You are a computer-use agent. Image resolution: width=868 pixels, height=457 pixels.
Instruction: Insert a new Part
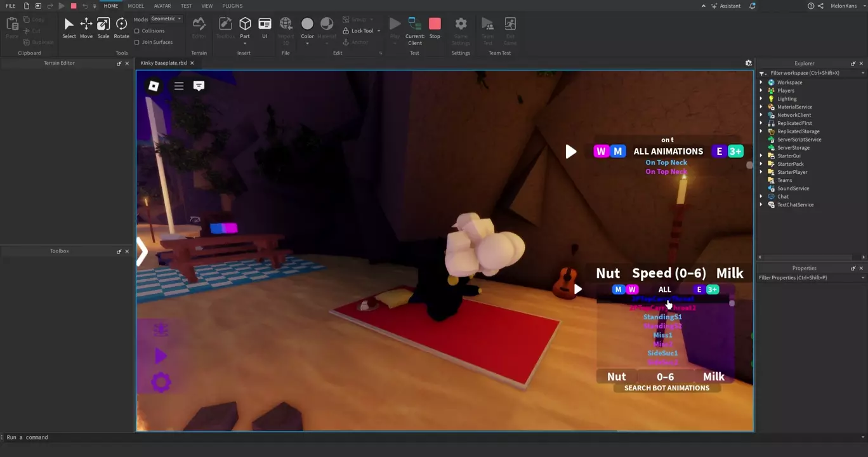245,28
